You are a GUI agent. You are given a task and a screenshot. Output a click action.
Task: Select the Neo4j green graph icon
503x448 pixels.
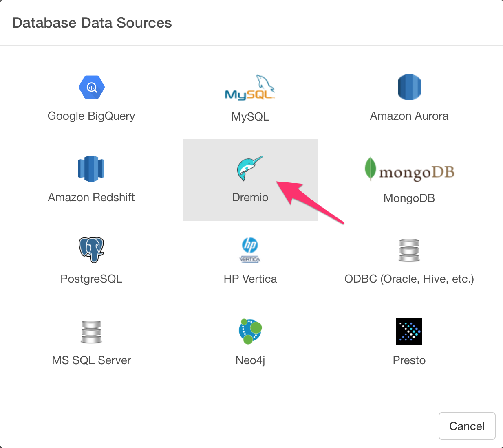(x=250, y=331)
